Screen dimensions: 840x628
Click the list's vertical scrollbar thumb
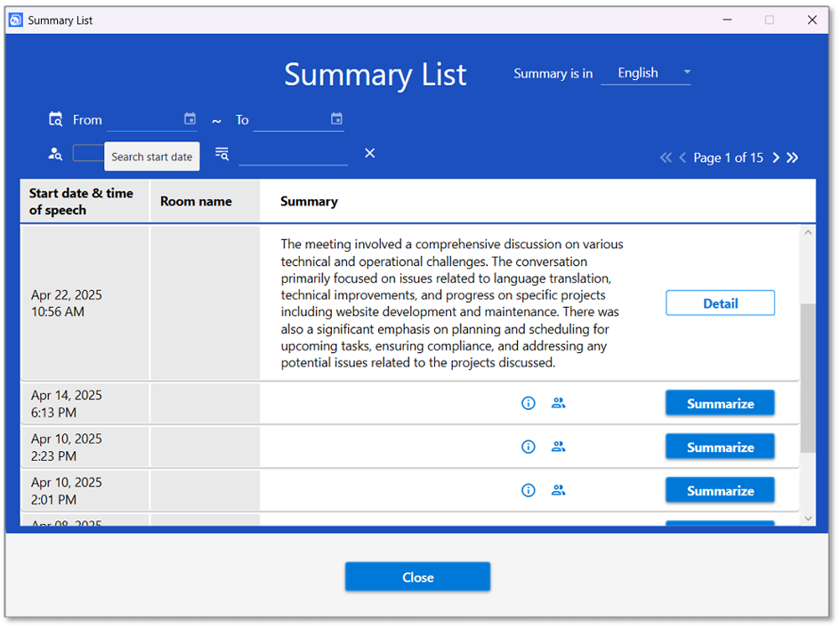[x=808, y=378]
